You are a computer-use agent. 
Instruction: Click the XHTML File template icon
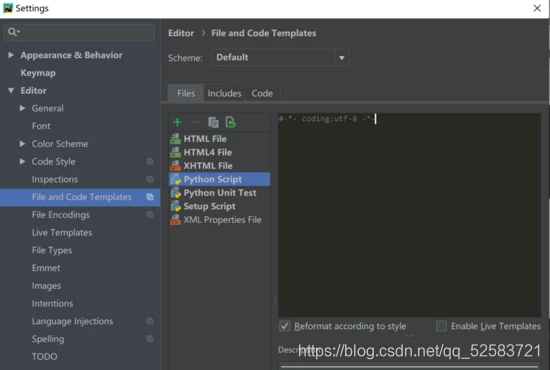175,166
